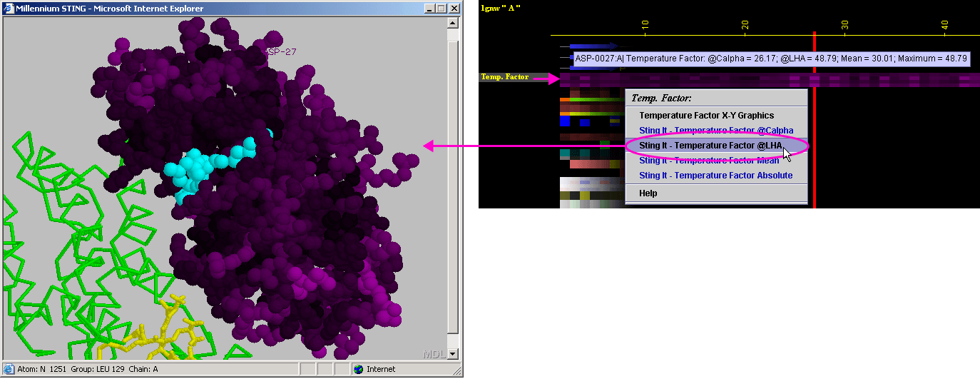This screenshot has height=384, width=980.
Task: Click the Internet Explorer icon in title bar
Action: tap(9, 9)
